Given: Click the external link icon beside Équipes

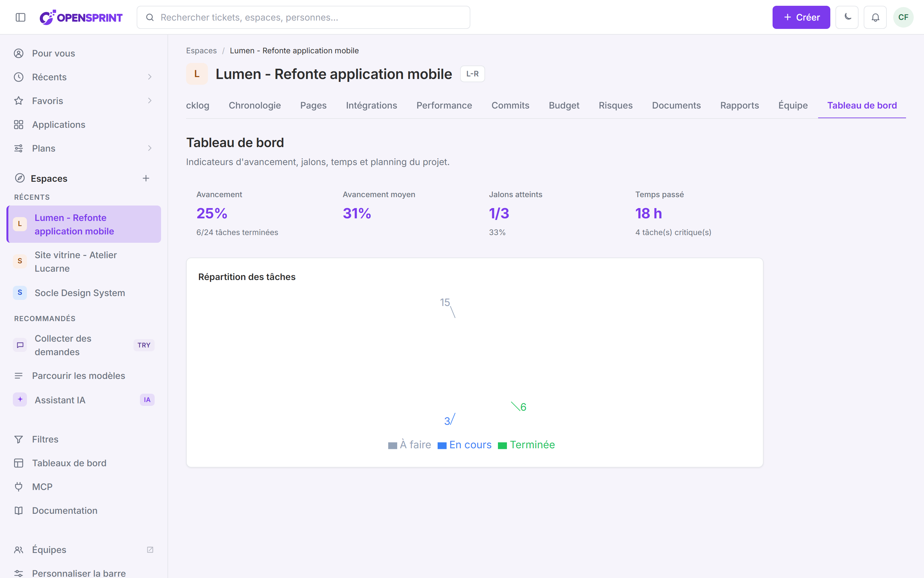Looking at the screenshot, I should tap(150, 550).
